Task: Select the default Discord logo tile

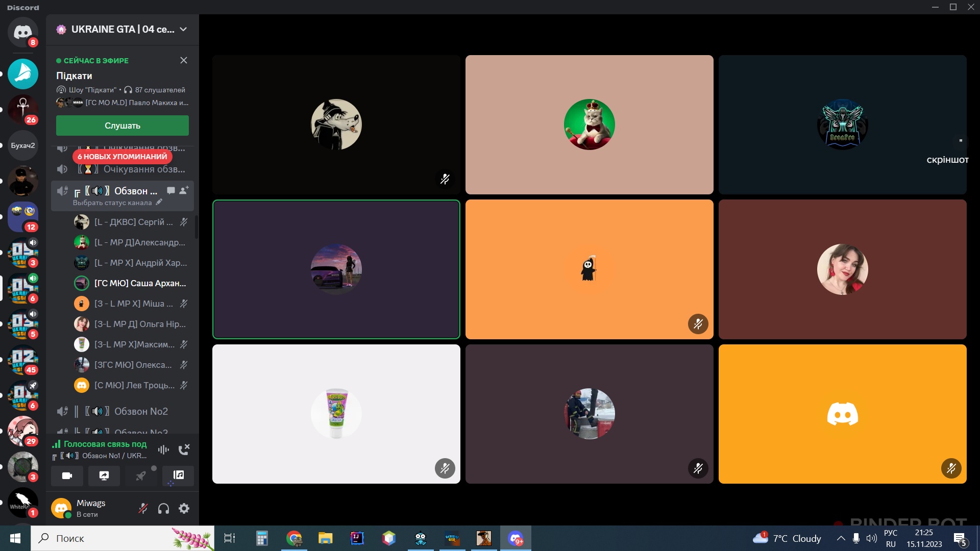Action: tap(843, 414)
